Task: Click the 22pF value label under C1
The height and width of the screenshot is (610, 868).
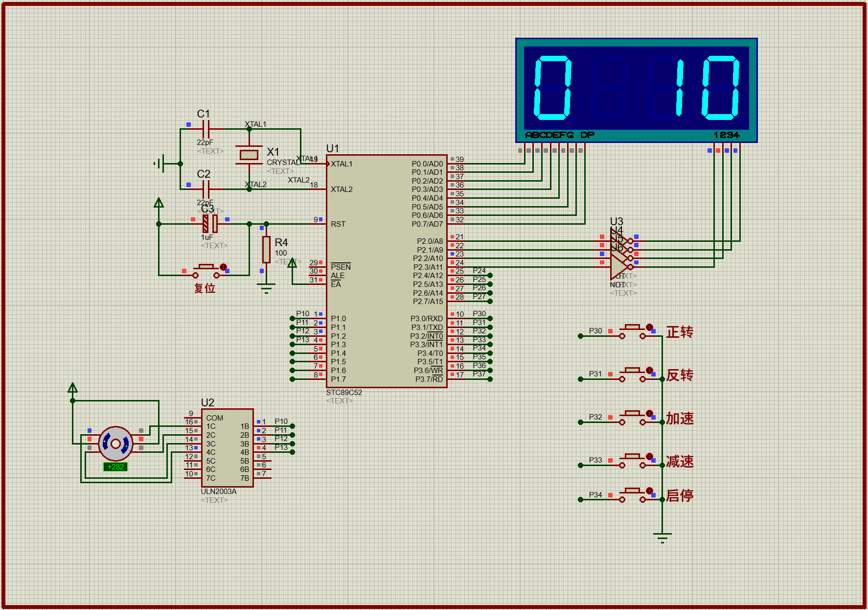Action: coord(205,142)
